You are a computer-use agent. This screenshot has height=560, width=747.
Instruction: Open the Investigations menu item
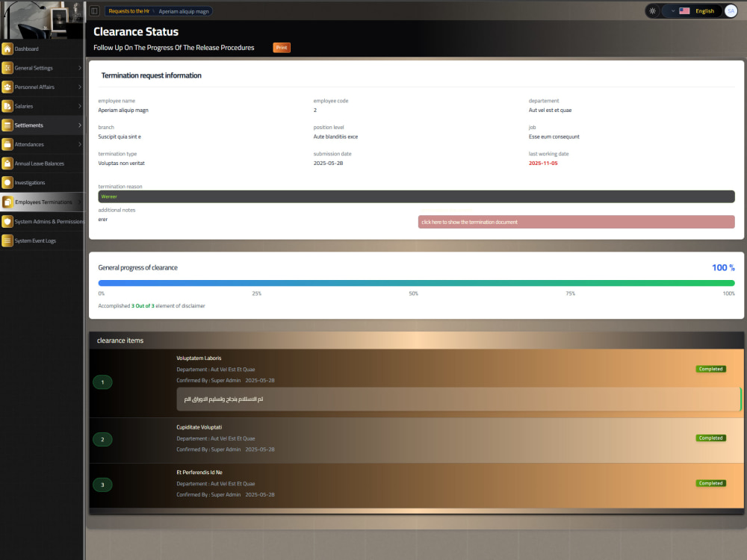tap(42, 182)
